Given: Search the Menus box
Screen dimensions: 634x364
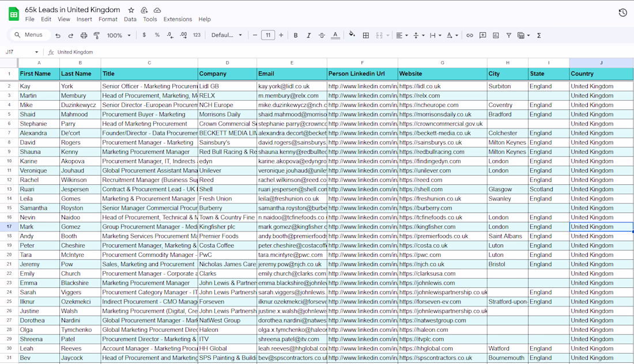Looking at the screenshot, I should 31,35.
